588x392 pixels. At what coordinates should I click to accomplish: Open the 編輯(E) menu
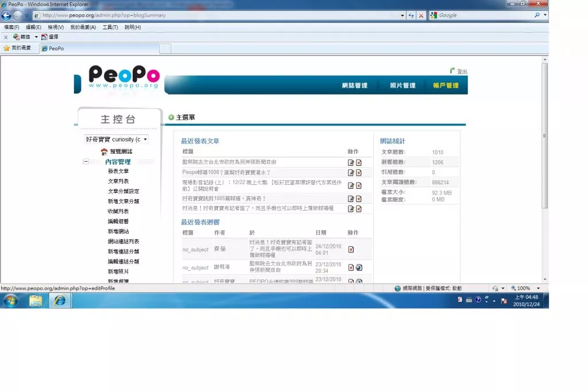point(33,28)
